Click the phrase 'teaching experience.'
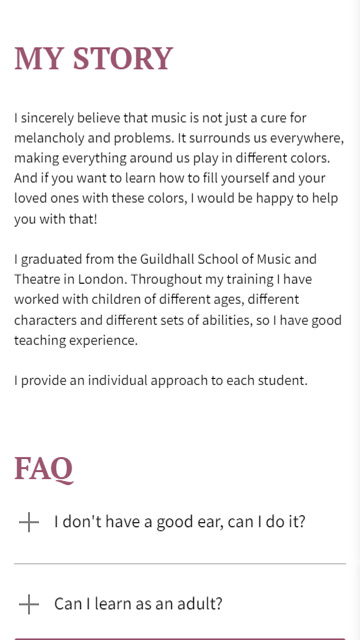The image size is (360, 640). (76, 340)
